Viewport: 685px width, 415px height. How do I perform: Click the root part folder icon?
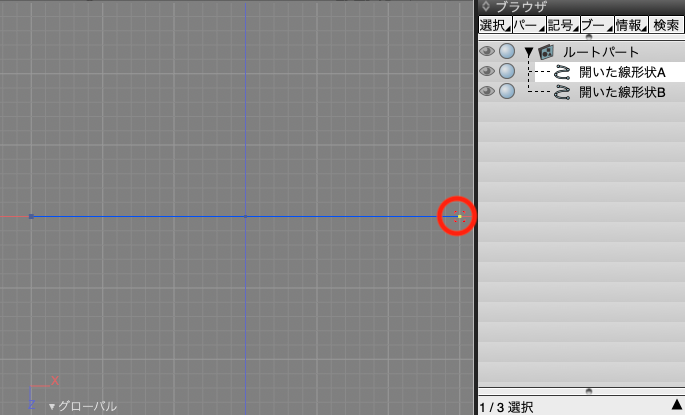click(x=546, y=51)
